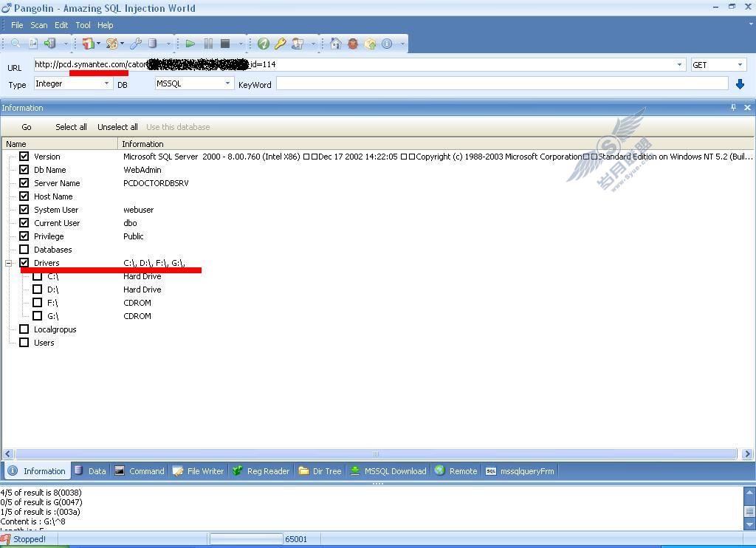The image size is (756, 548).
Task: Collapse the Drivers tree node
Action: 9,264
